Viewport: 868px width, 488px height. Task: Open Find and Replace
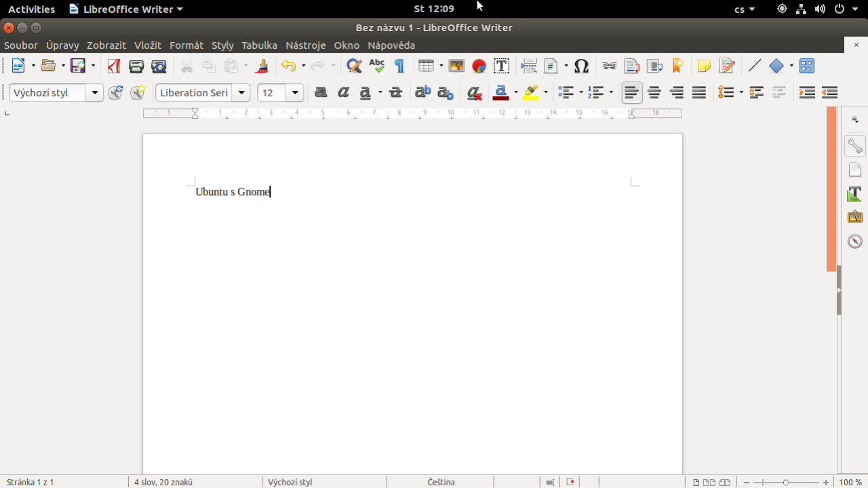click(354, 66)
